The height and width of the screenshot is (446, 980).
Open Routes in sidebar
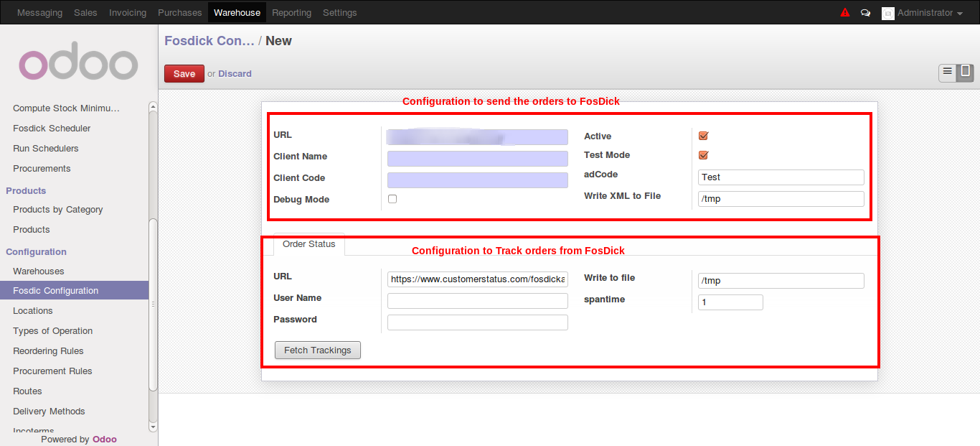click(27, 391)
